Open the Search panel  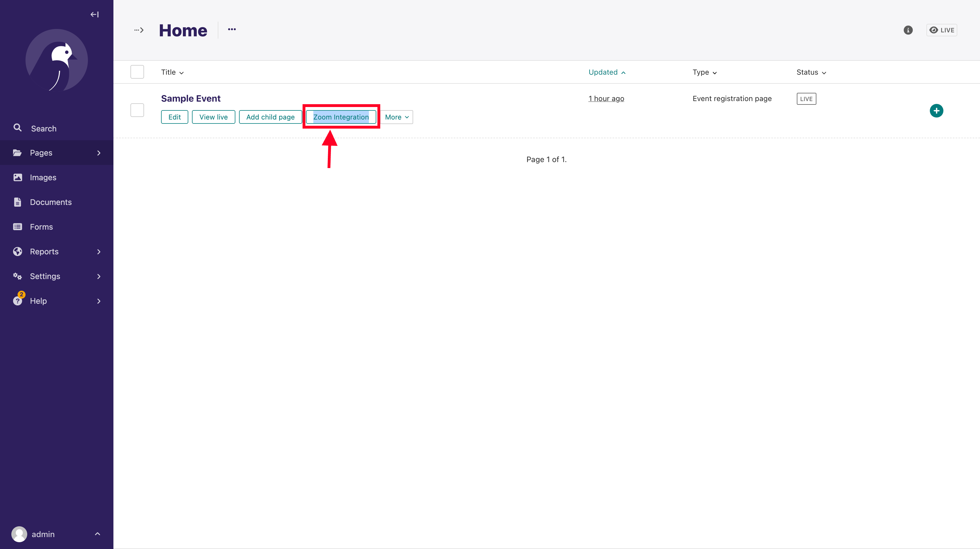point(43,128)
